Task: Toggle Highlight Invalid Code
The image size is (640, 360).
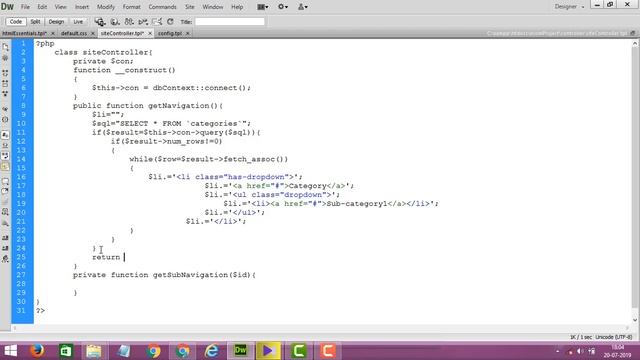Action: point(5,145)
